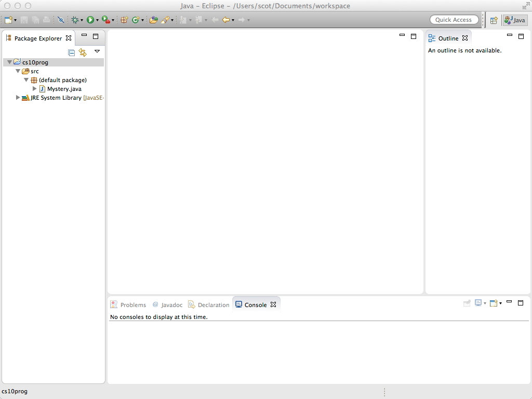
Task: Click the Open Console icon
Action: pos(494,303)
